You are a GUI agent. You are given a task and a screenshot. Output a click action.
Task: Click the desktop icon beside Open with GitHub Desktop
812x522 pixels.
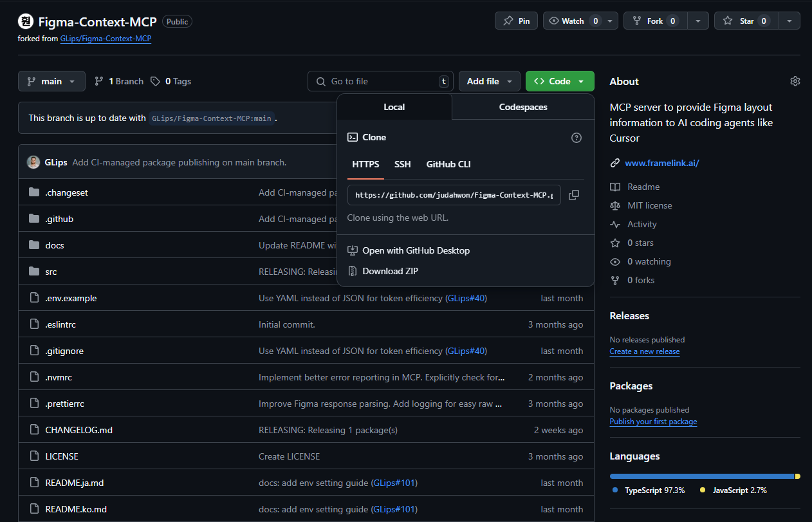point(353,250)
